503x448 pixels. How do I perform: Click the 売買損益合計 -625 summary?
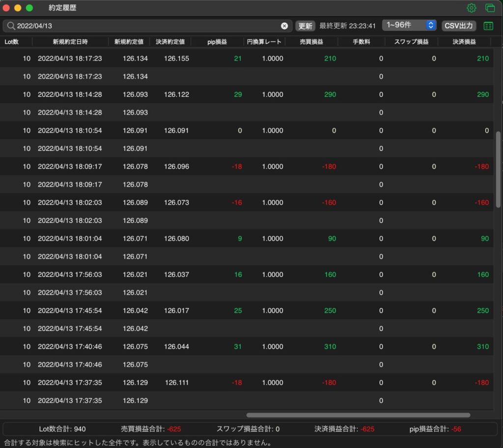click(x=151, y=429)
